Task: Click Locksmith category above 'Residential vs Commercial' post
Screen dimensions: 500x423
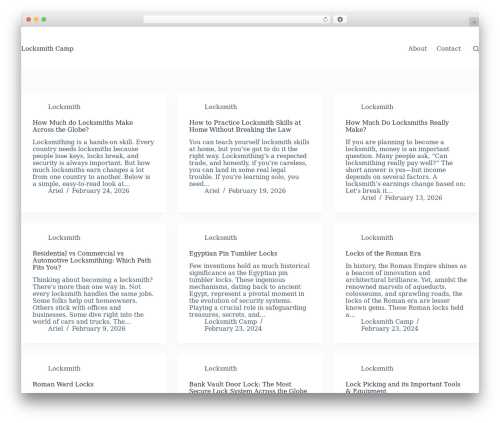Action: coord(64,238)
